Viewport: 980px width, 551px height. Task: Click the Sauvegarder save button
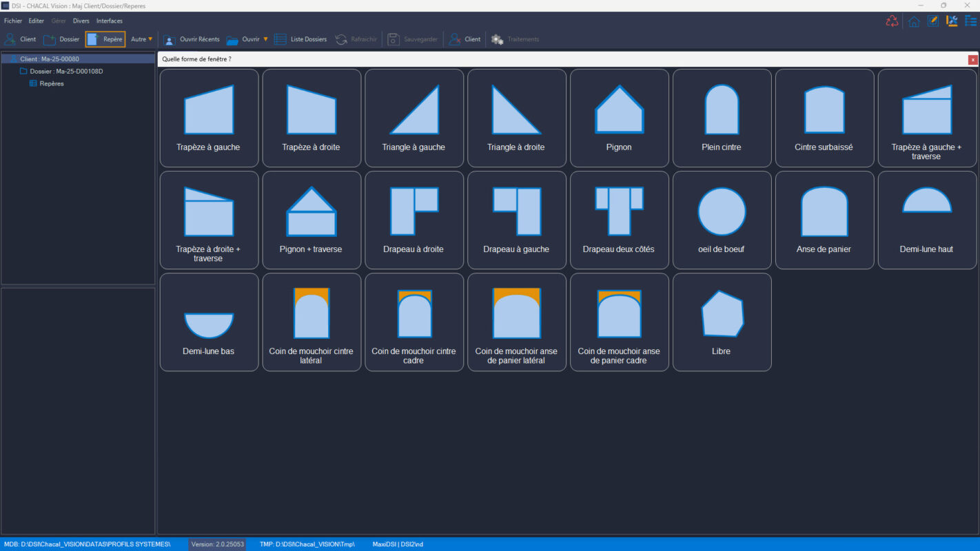(412, 39)
